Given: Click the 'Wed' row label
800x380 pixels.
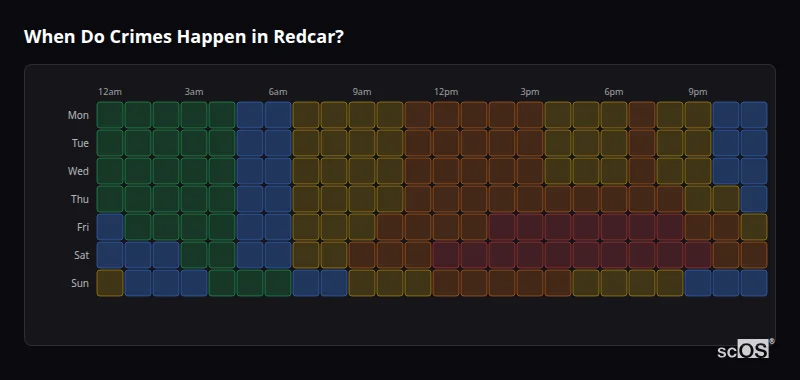Looking at the screenshot, I should [78, 171].
